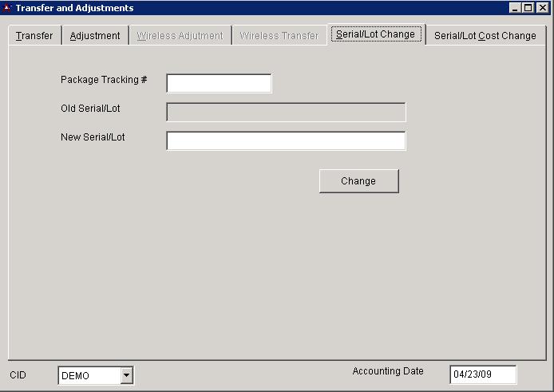Click the Accounting Date label
The height and width of the screenshot is (392, 554).
tap(388, 371)
